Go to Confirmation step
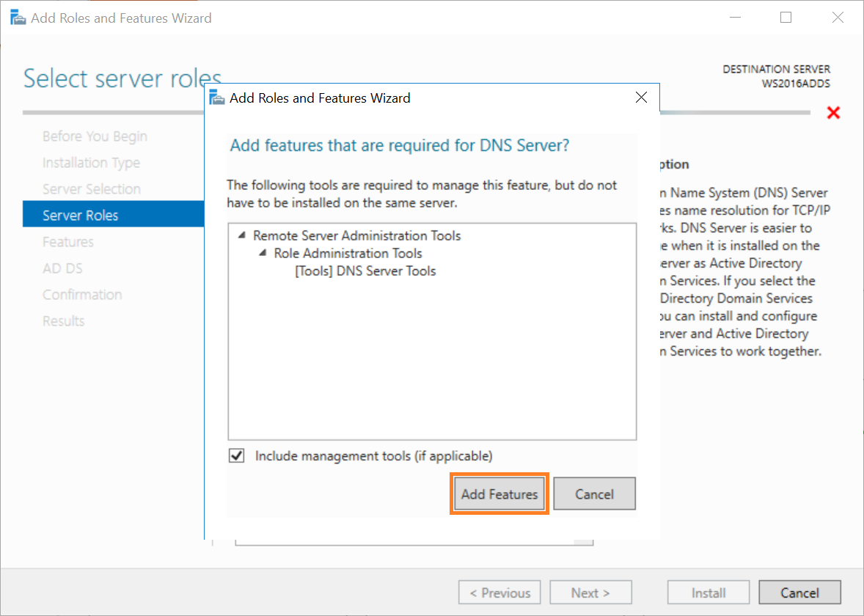The width and height of the screenshot is (864, 616). point(82,295)
